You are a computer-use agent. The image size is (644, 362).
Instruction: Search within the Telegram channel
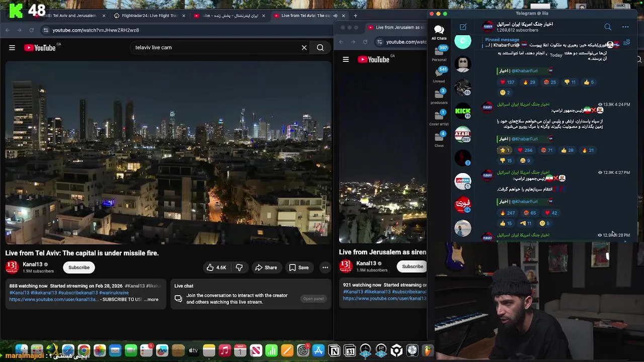pyautogui.click(x=608, y=27)
